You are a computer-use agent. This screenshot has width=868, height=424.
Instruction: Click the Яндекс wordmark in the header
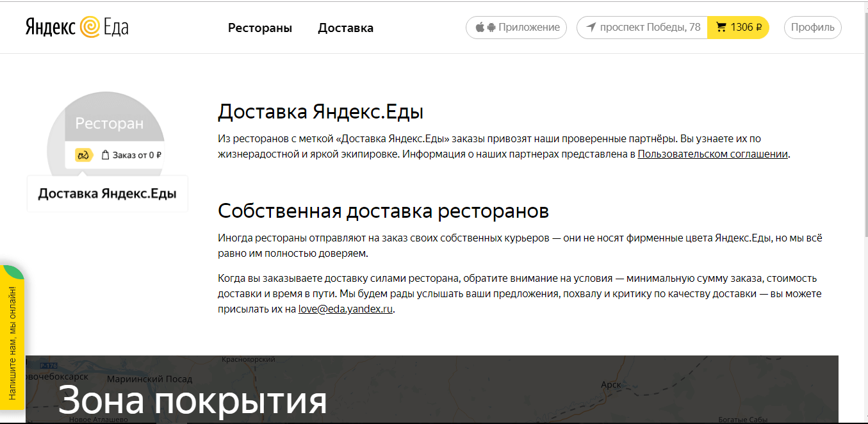[x=51, y=28]
